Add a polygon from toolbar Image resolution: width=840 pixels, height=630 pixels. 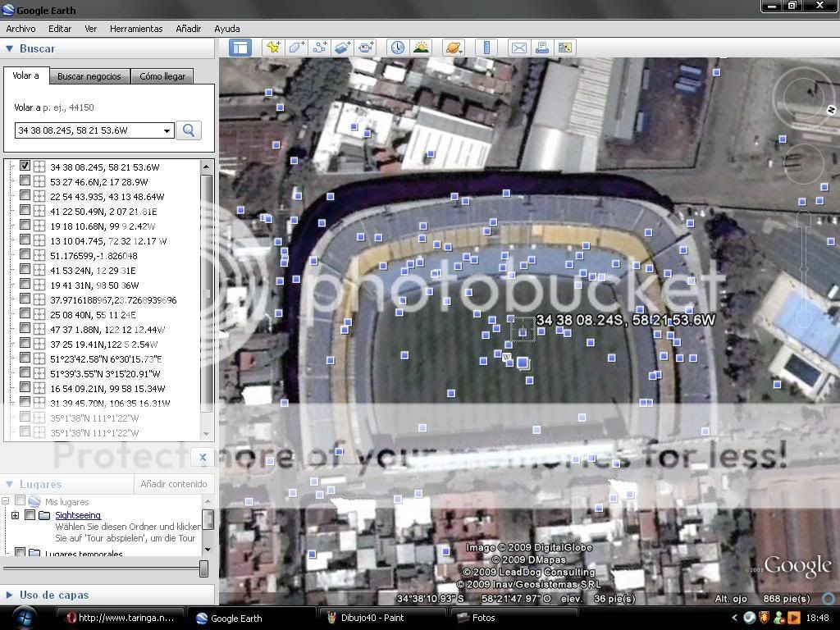(x=296, y=48)
